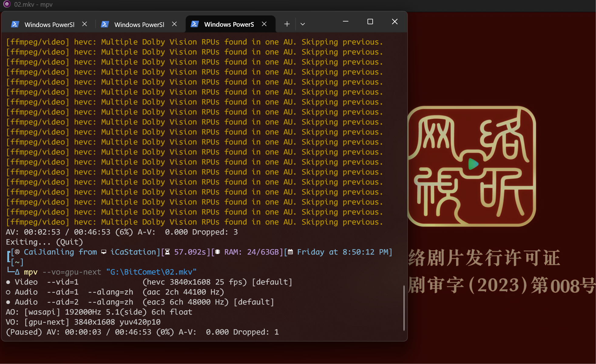Click the "57.092s" duration in the prompt
This screenshot has width=596, height=364.
click(190, 252)
